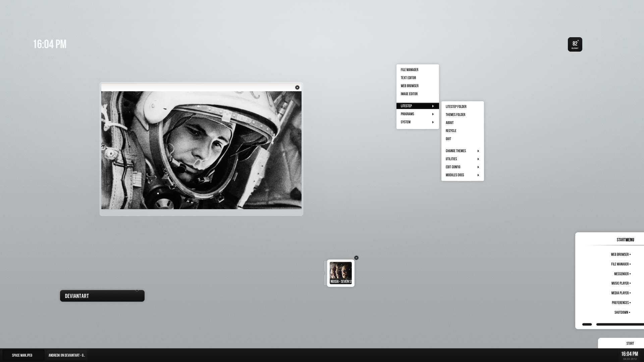Viewport: 644px width, 362px height.
Task: Select the weather widget showing 82°
Action: [575, 44]
